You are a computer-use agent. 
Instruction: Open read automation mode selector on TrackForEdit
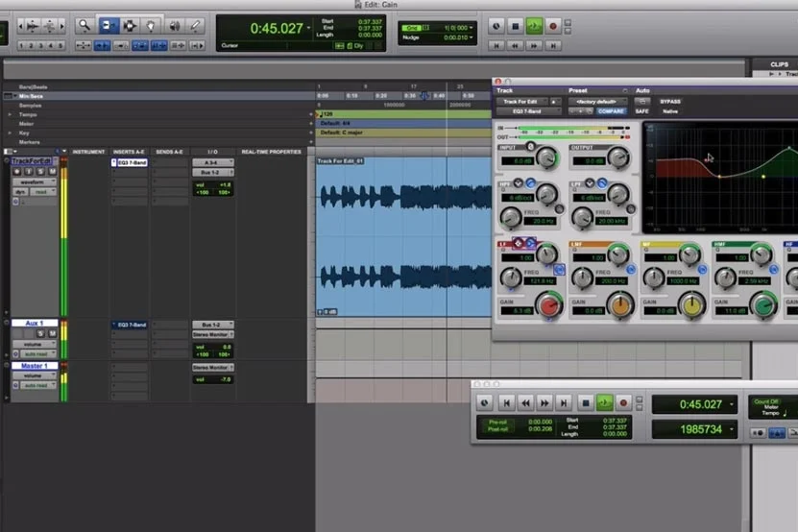(x=43, y=191)
